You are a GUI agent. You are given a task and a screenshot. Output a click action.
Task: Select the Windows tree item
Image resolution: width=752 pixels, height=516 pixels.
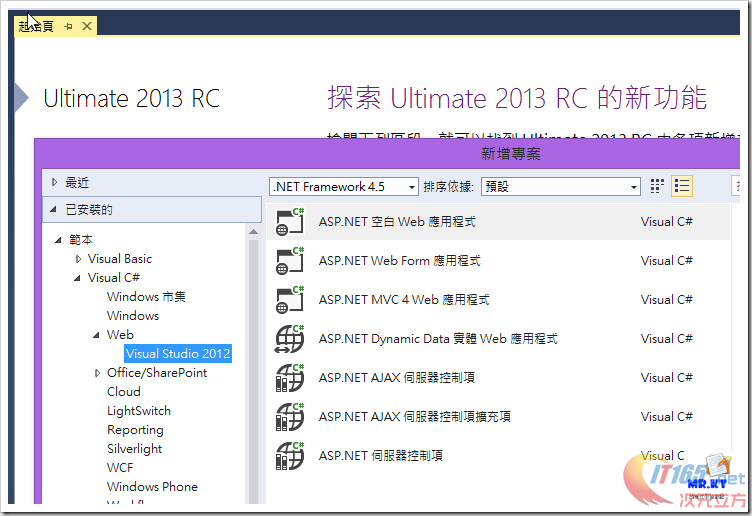133,316
